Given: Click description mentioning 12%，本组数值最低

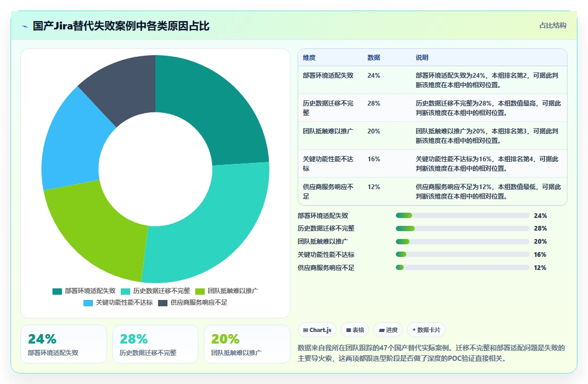Looking at the screenshot, I should pos(488,191).
